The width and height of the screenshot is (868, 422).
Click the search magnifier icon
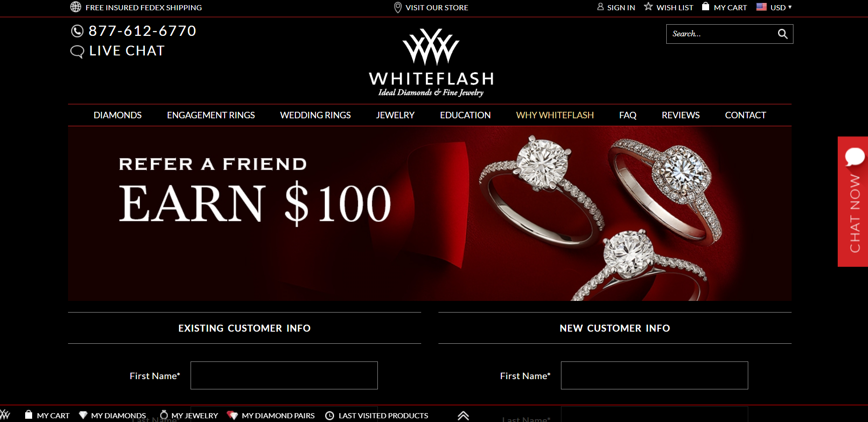point(782,34)
